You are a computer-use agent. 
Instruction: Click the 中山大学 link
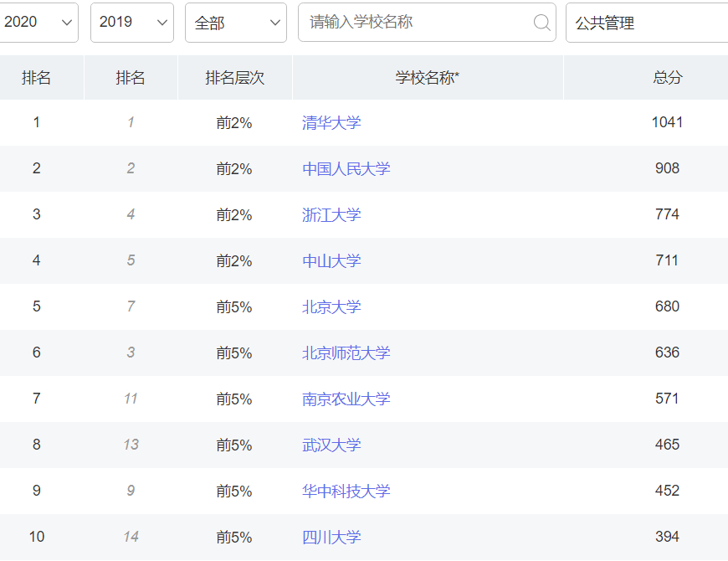tap(331, 260)
